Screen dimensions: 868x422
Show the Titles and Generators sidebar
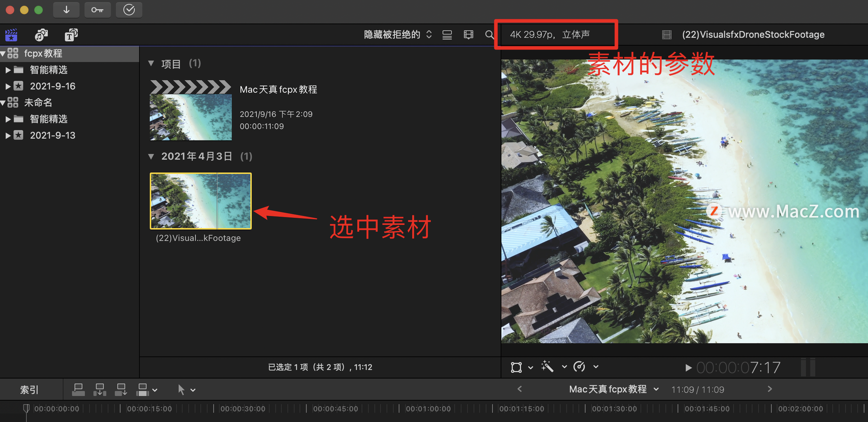tap(71, 35)
